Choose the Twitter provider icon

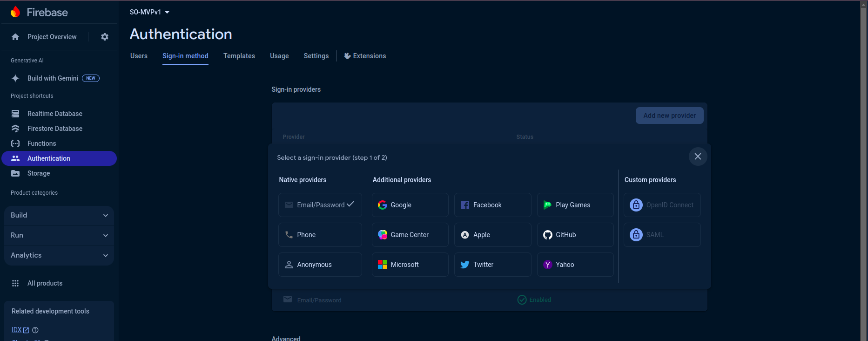(465, 265)
